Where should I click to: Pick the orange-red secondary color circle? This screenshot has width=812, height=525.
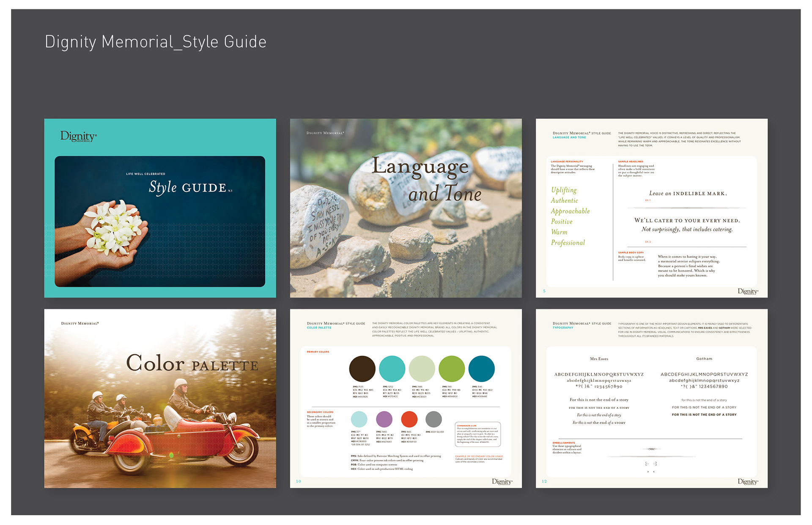(x=409, y=419)
